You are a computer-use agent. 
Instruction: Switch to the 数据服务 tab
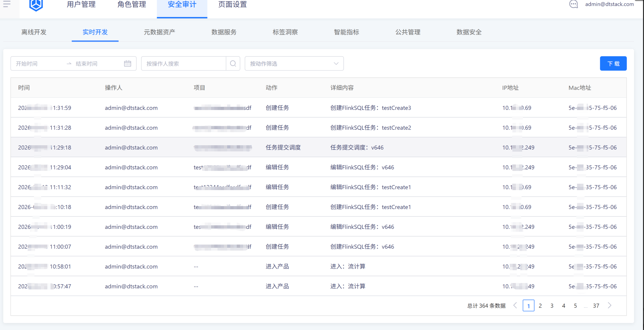point(224,32)
